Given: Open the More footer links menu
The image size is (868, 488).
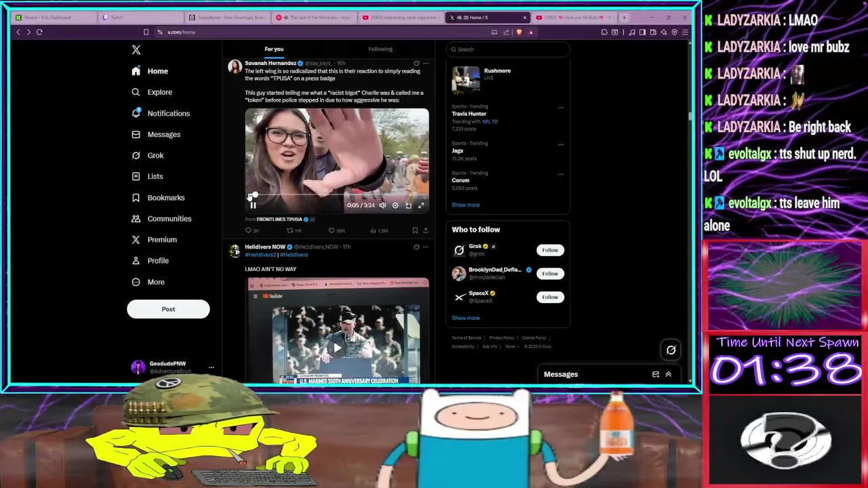Looking at the screenshot, I should tap(512, 346).
